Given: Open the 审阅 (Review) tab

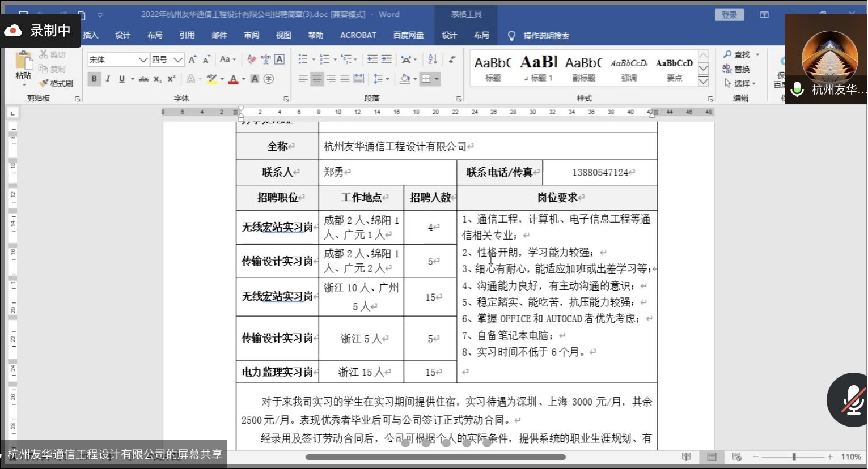Looking at the screenshot, I should [x=252, y=35].
